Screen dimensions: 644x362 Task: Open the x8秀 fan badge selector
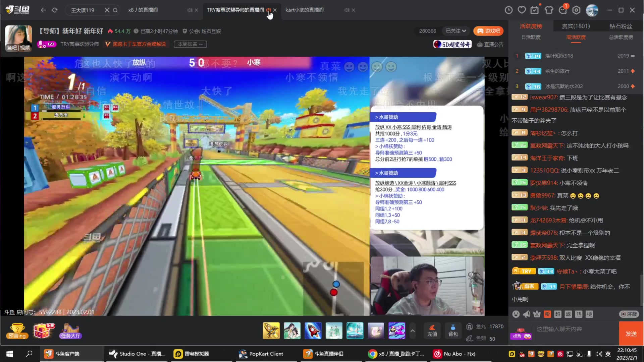[x=521, y=334]
